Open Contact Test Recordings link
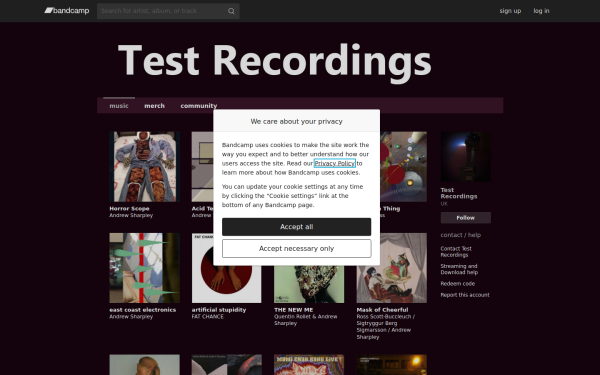Screen dimensions: 600x375 click(x=456, y=252)
